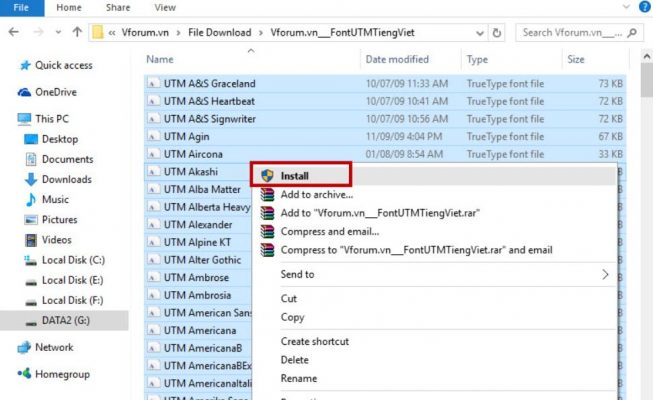The height and width of the screenshot is (400, 653).
Task: Sort files by the Size column
Action: [576, 59]
